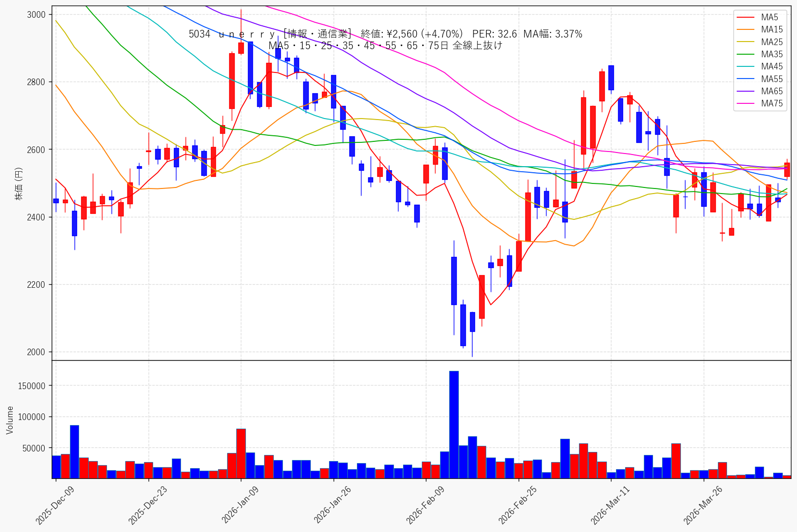Click the MA5 legend label
Image resolution: width=797 pixels, height=532 pixels.
(x=770, y=17)
